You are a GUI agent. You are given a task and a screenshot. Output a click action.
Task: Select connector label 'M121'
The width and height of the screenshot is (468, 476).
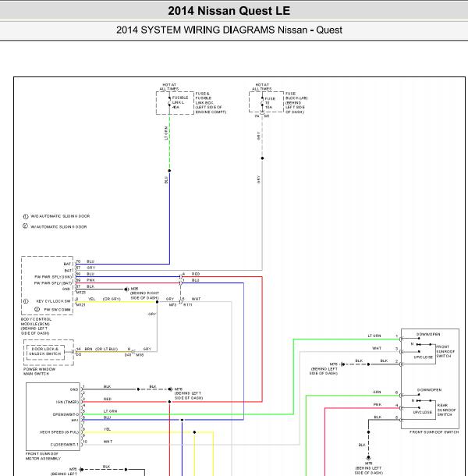(81, 305)
